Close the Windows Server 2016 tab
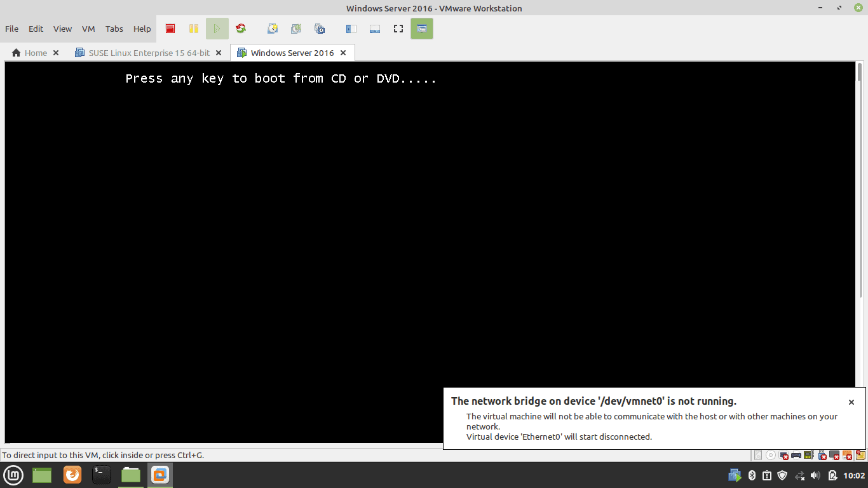Viewport: 868px width, 488px height. tap(343, 53)
